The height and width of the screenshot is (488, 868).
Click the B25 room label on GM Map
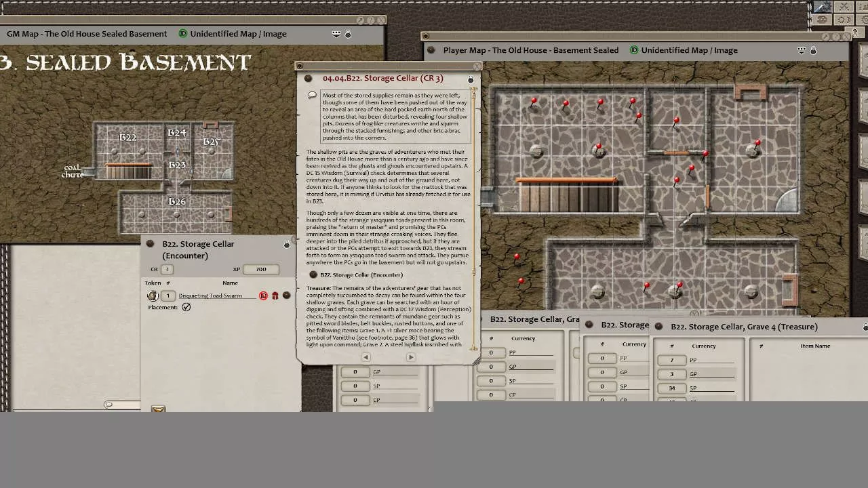(212, 142)
